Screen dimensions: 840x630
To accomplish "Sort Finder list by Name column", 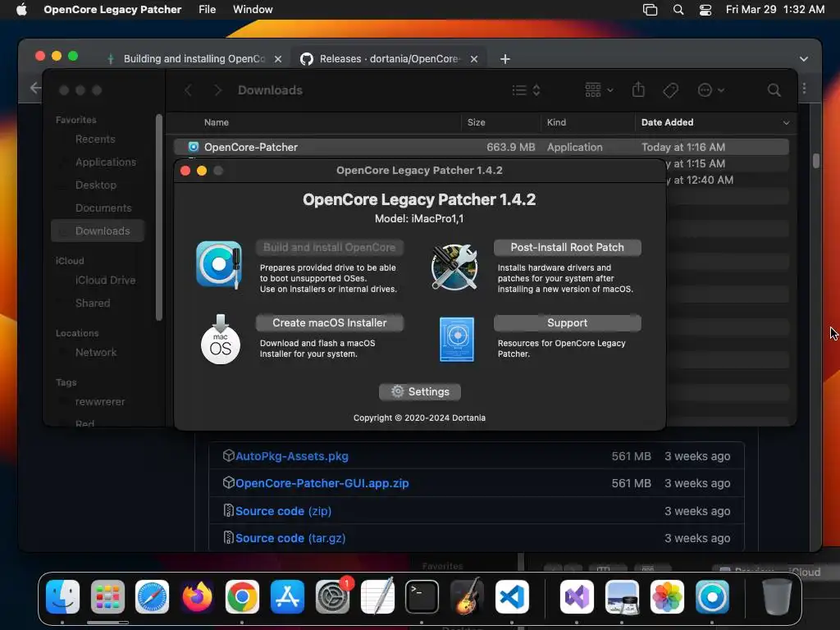I will pos(217,123).
